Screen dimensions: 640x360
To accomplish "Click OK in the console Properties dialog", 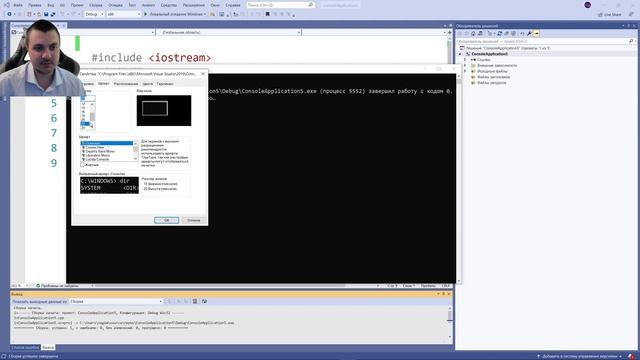I will tap(166, 220).
